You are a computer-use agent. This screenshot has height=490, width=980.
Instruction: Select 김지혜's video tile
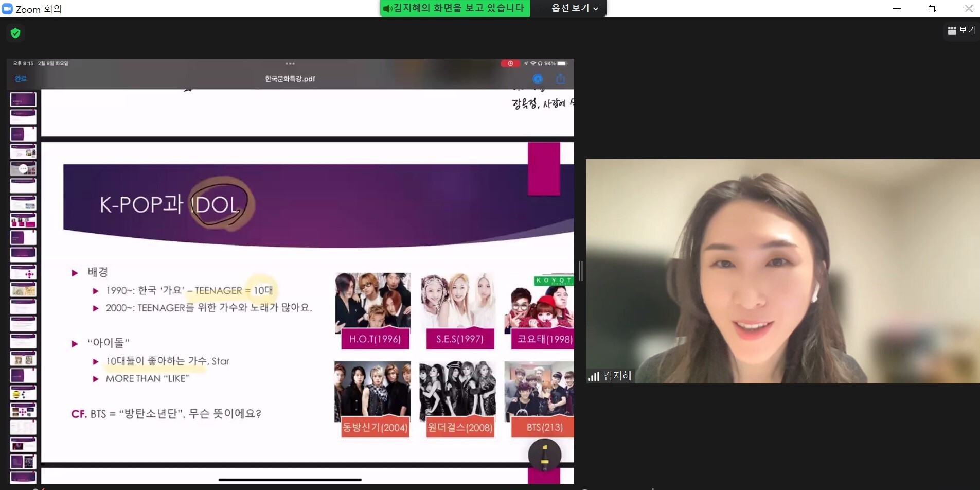click(783, 271)
